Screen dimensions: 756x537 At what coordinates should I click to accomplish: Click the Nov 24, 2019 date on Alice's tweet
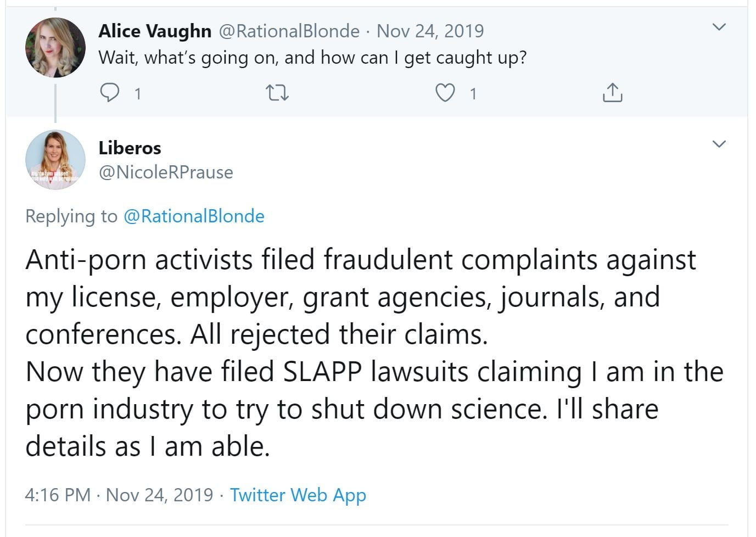(x=430, y=31)
